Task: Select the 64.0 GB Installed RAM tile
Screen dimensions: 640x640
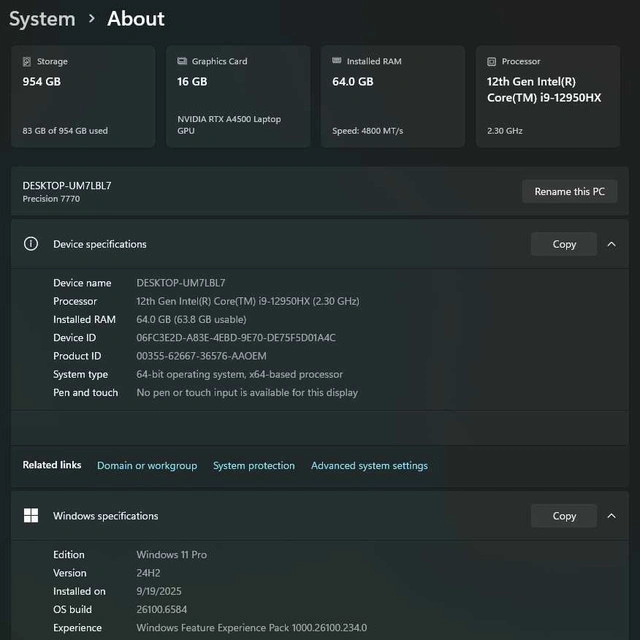Action: tap(393, 97)
